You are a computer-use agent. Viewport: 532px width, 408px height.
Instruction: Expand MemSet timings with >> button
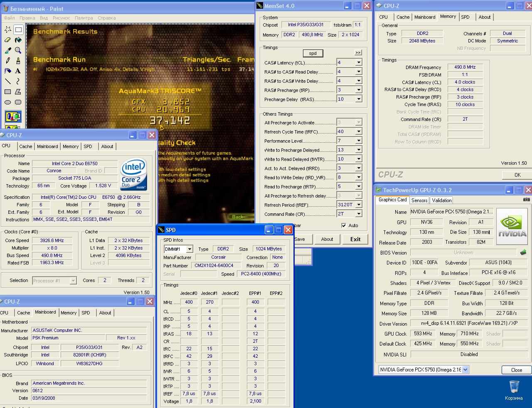[x=358, y=53]
